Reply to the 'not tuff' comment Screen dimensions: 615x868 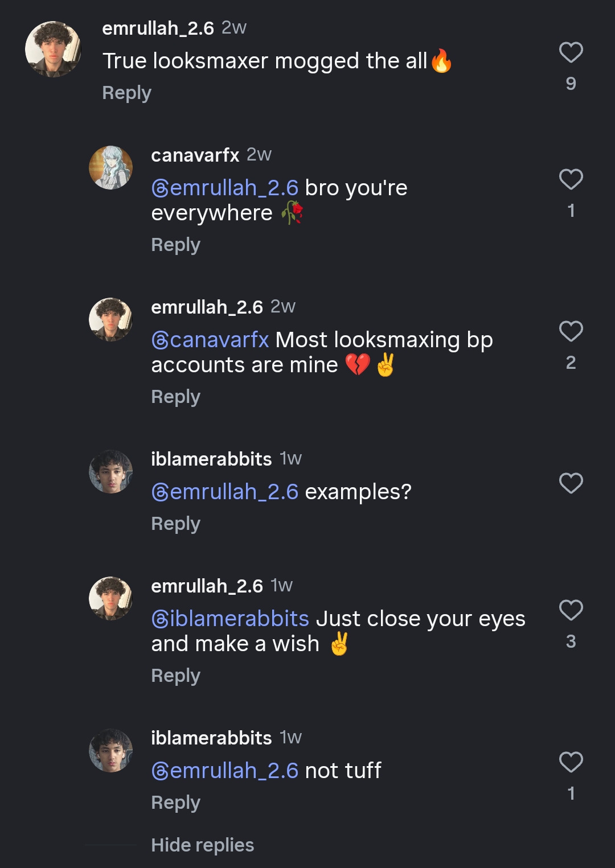(x=175, y=803)
